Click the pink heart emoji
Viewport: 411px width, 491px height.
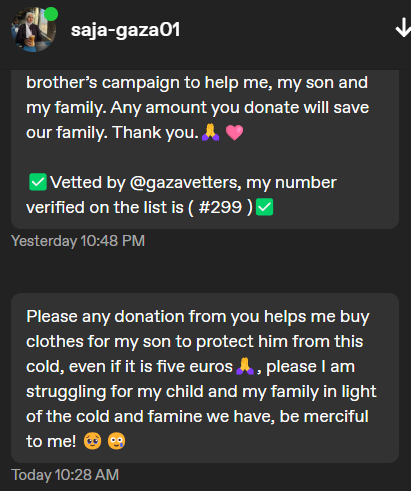[234, 133]
